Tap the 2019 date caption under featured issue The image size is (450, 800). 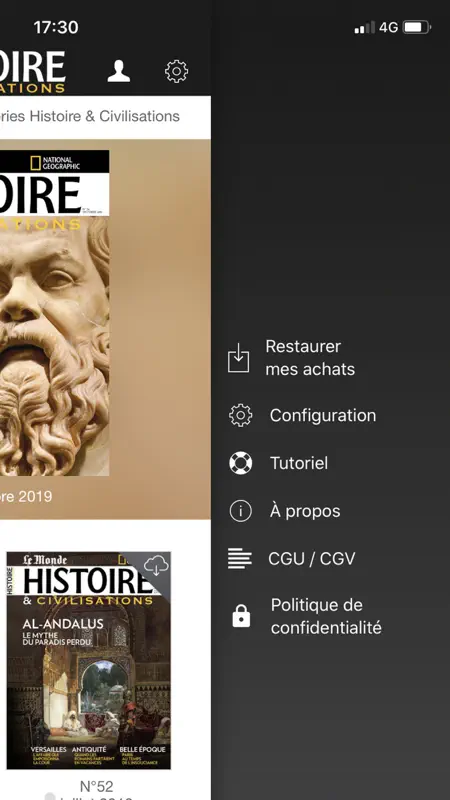(26, 496)
